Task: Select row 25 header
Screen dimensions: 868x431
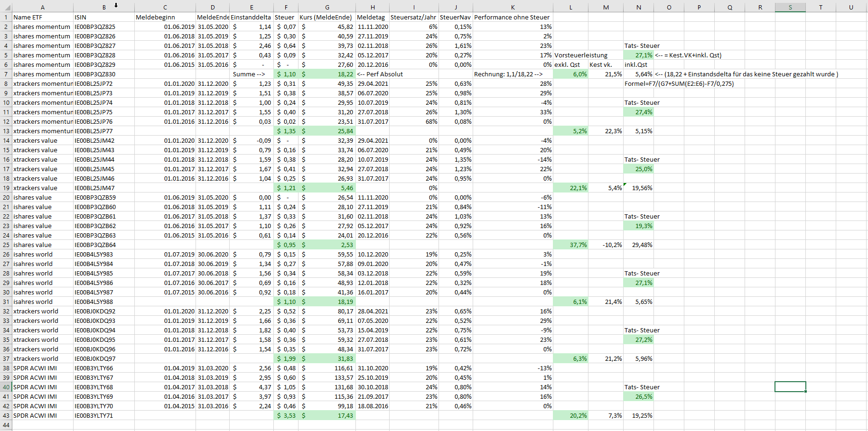Action: [6, 245]
